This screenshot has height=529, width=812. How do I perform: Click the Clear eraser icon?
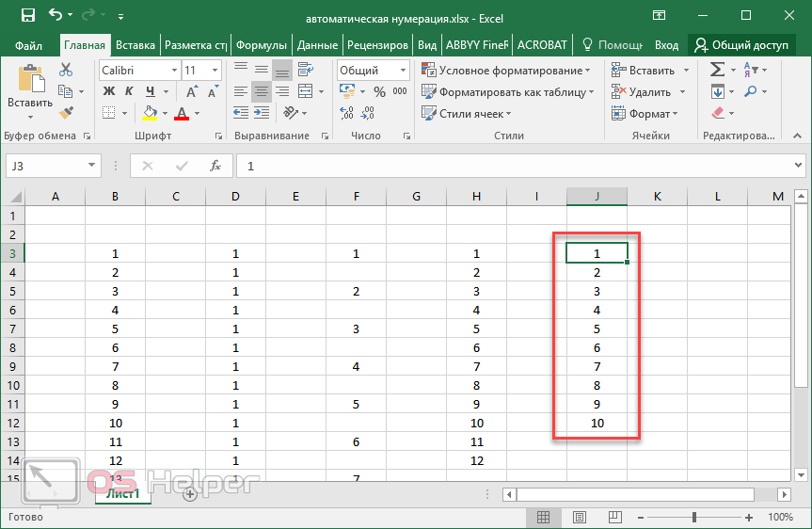(717, 113)
